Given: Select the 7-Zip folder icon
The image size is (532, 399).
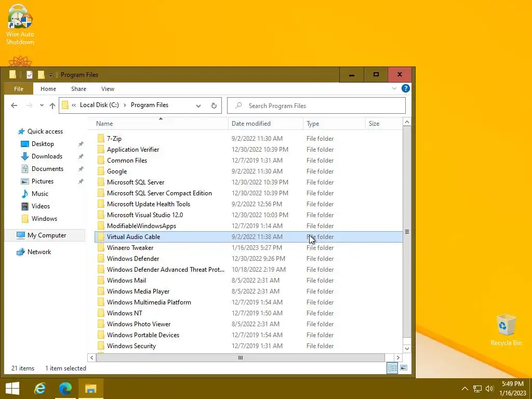Looking at the screenshot, I should pyautogui.click(x=101, y=138).
